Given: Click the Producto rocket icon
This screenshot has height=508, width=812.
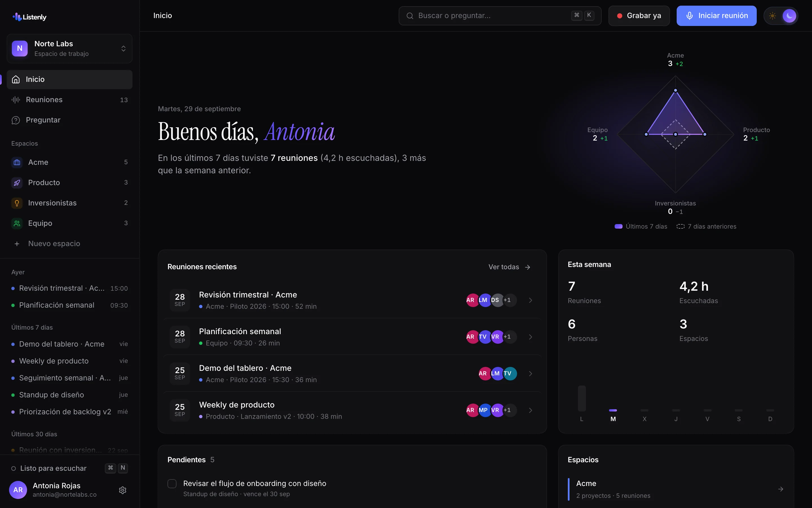Looking at the screenshot, I should coord(17,183).
